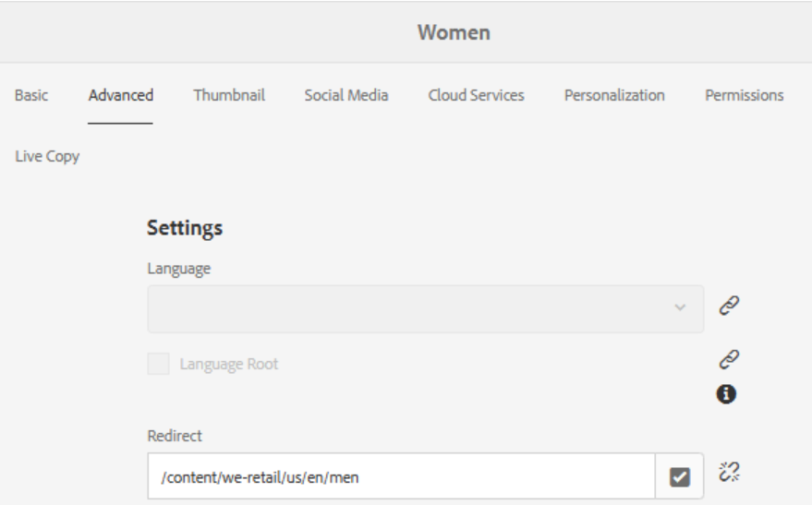Select the Live Copy tab
Viewport: 812px width, 505px height.
tap(47, 156)
